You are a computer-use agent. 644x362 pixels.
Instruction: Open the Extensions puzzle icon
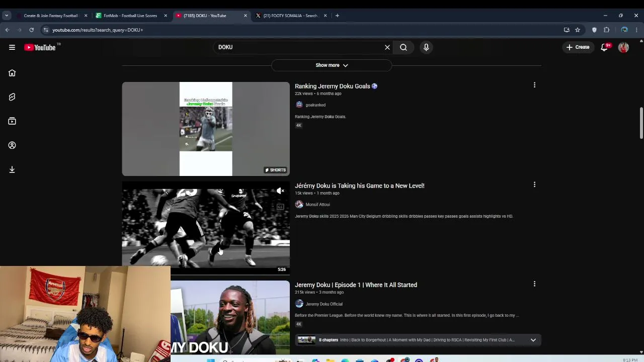(606, 30)
